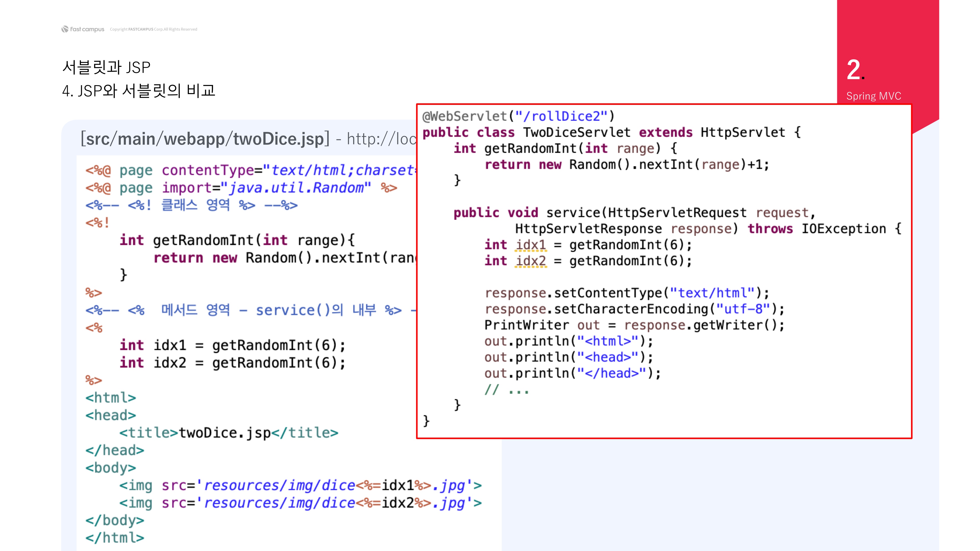
Task: Click the copyright FASTCAMPUS text
Action: (x=153, y=29)
